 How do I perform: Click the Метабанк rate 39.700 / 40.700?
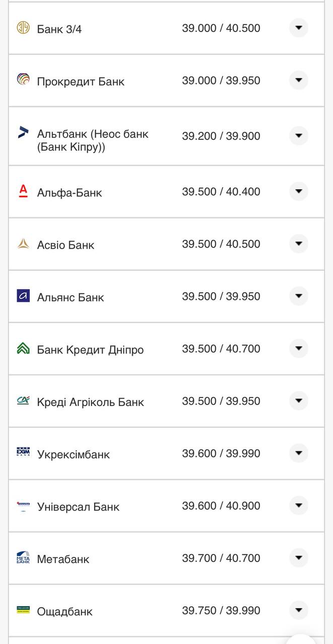point(220,558)
